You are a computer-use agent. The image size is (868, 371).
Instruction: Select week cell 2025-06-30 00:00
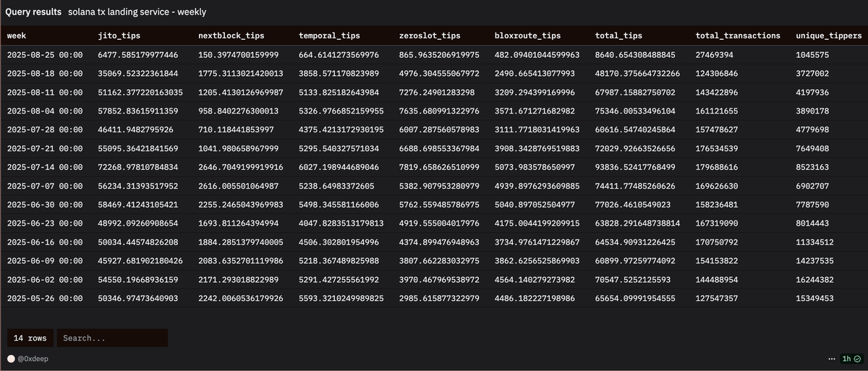pos(45,205)
